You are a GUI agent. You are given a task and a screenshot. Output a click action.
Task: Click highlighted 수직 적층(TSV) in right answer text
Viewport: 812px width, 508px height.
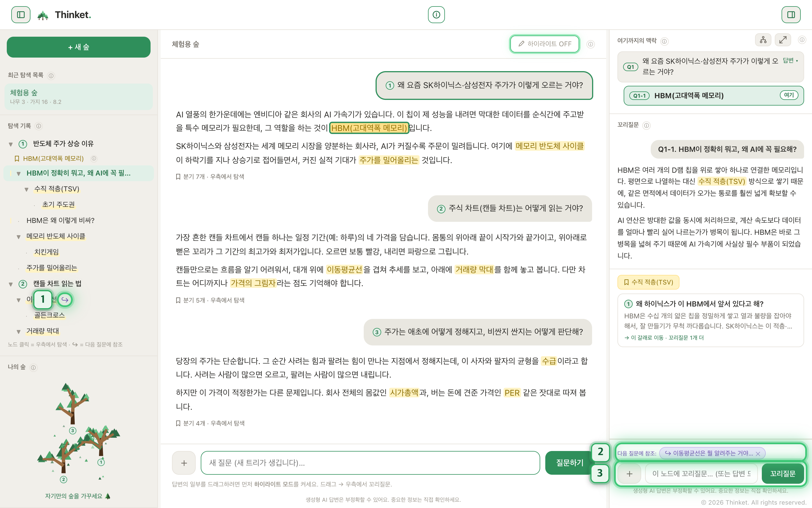pyautogui.click(x=722, y=181)
